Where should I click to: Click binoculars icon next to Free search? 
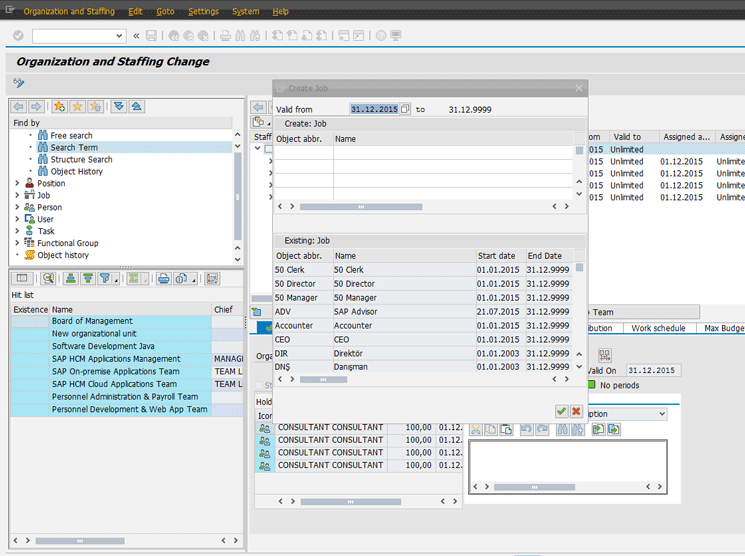[43, 135]
